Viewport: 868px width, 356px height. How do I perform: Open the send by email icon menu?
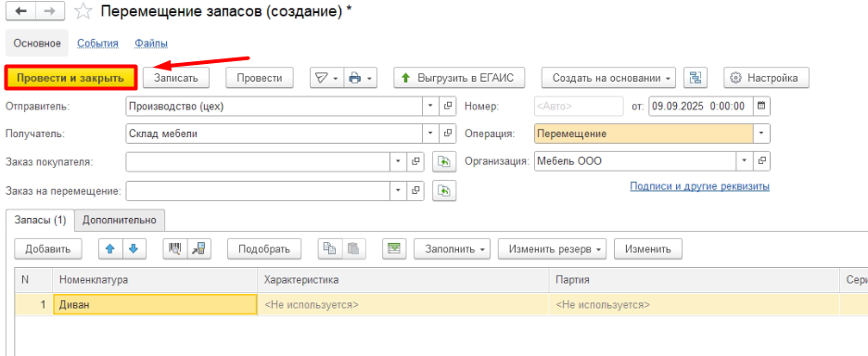click(x=326, y=78)
